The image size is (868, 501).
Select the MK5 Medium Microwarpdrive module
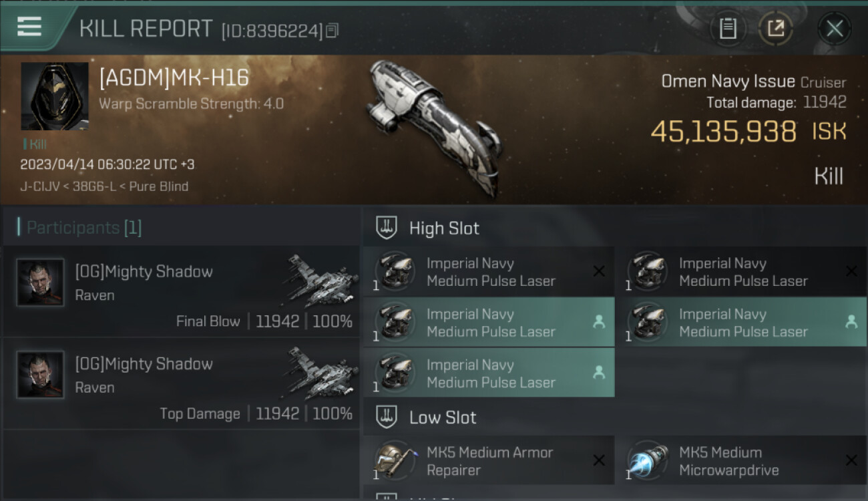tap(741, 460)
